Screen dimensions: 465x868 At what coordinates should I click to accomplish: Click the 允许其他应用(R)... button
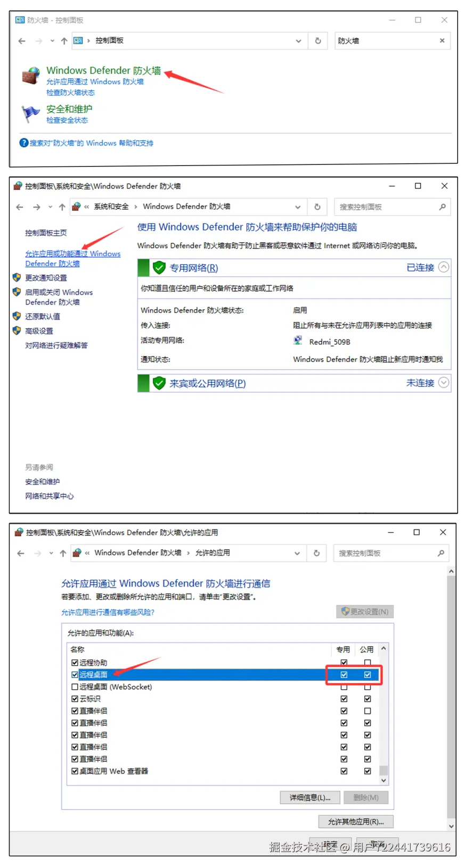[356, 822]
